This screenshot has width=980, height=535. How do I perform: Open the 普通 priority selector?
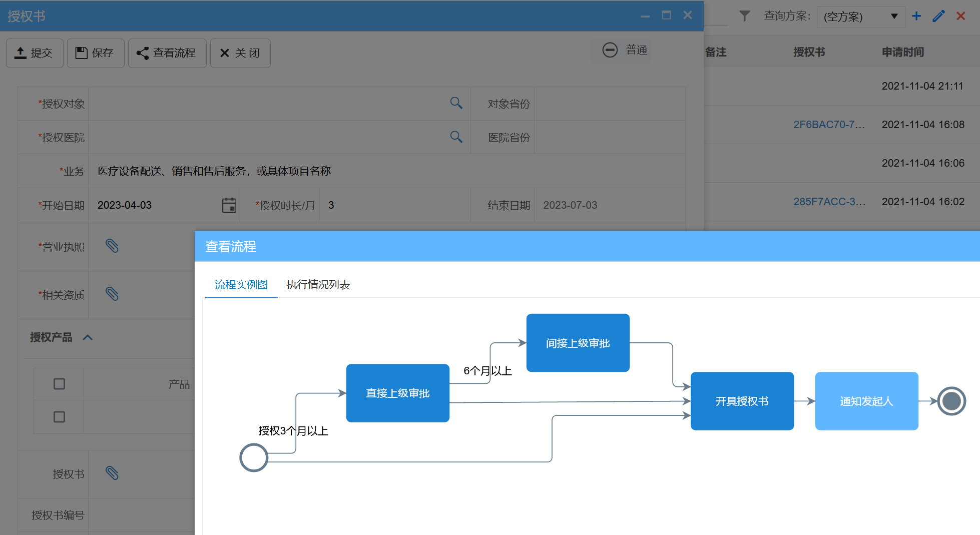pos(622,50)
